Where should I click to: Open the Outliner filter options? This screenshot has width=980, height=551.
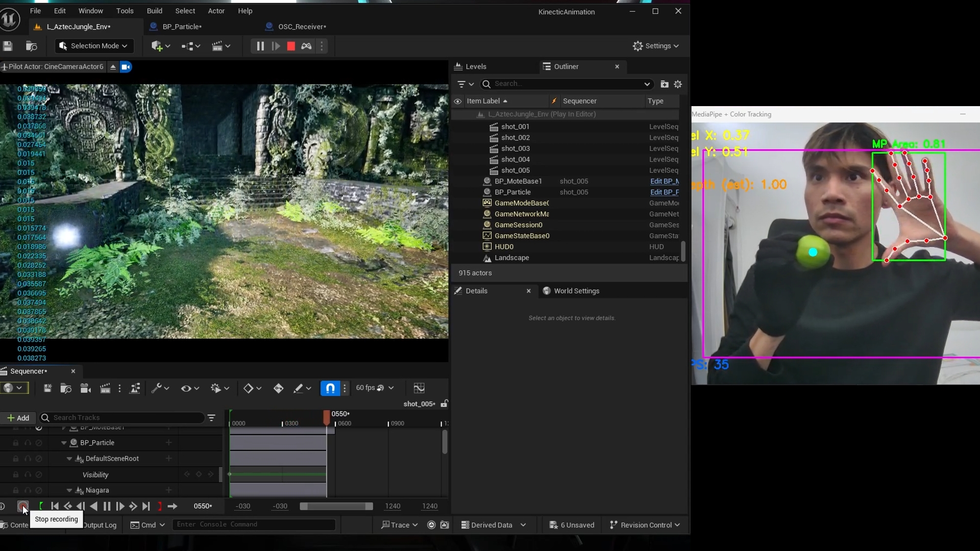465,84
